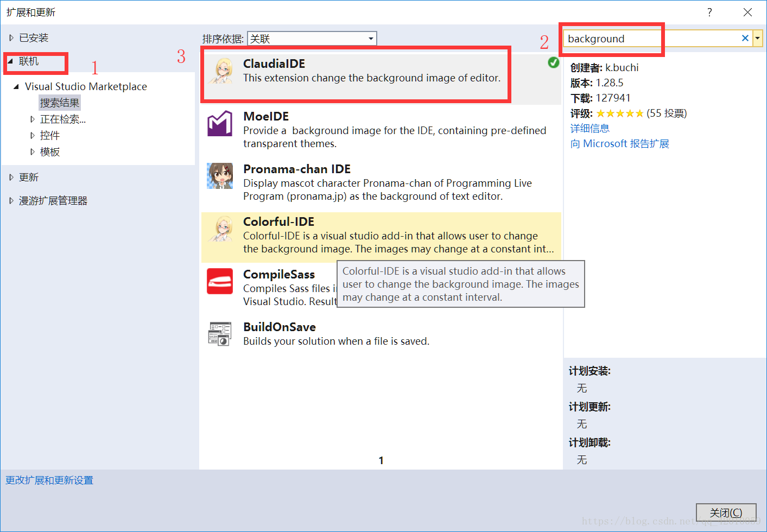Viewport: 767px width, 532px height.
Task: Click the version value 1.28.5
Action: [x=610, y=83]
